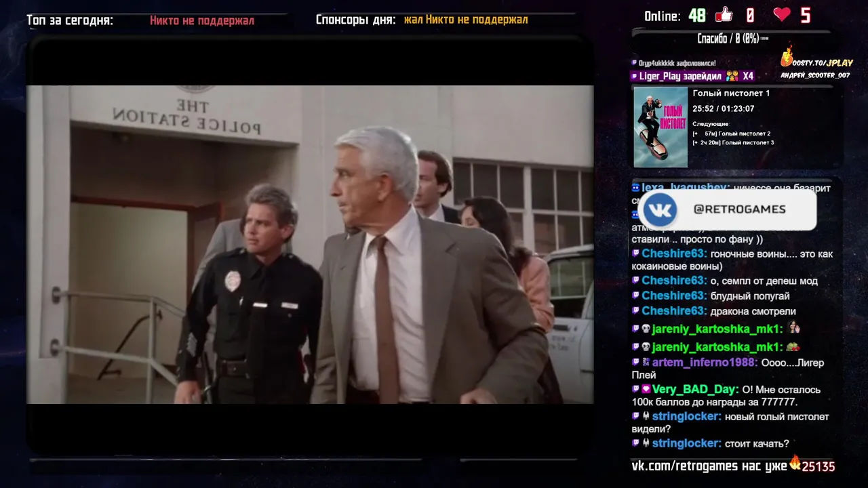Click the 'Спасибо / 0 (0%)' goal bar
This screenshot has height=488, width=868.
[x=732, y=39]
